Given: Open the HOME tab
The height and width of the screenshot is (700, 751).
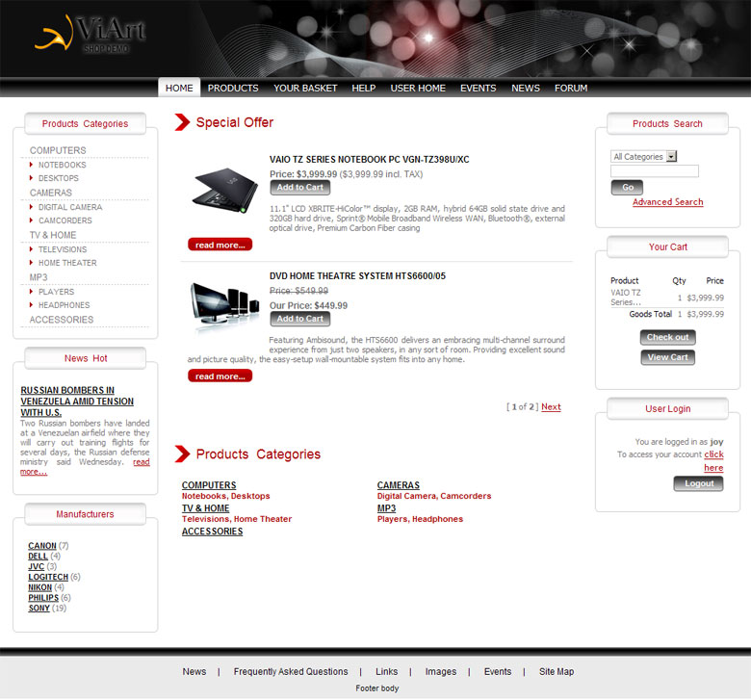Looking at the screenshot, I should tap(179, 89).
